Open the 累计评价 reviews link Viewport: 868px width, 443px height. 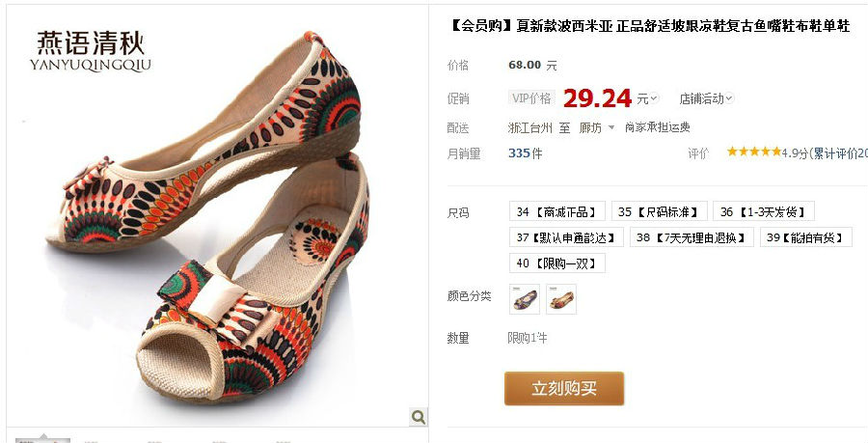tap(839, 153)
